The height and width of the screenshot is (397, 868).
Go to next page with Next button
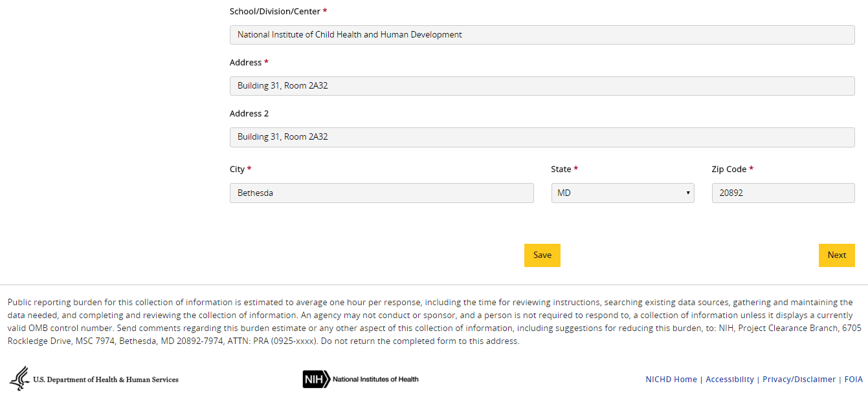[x=836, y=255]
